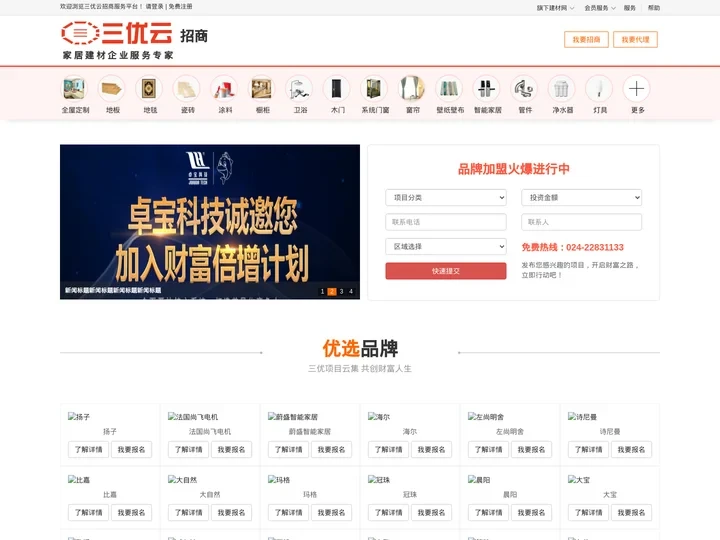Image resolution: width=720 pixels, height=540 pixels.
Task: Switch banner to slide 1
Action: (322, 292)
